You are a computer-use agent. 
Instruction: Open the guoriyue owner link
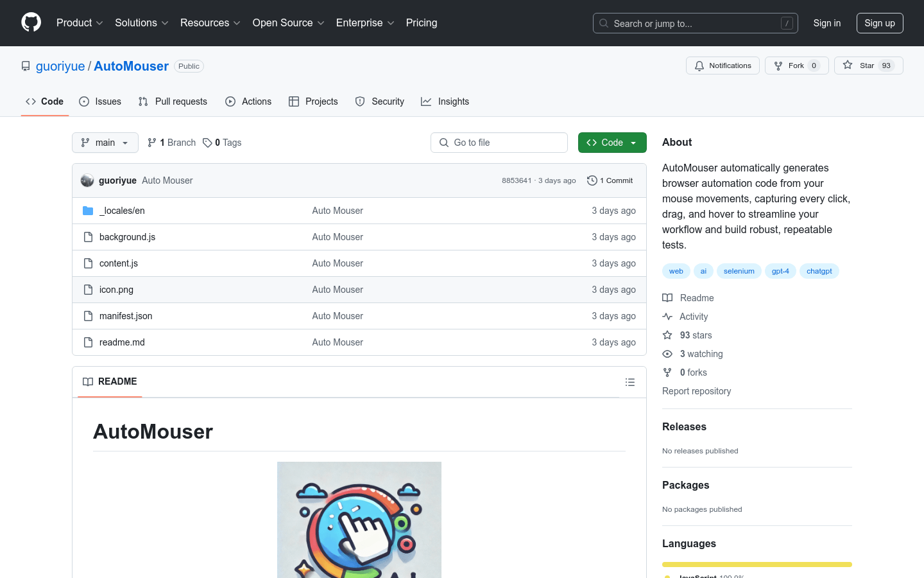coord(60,66)
